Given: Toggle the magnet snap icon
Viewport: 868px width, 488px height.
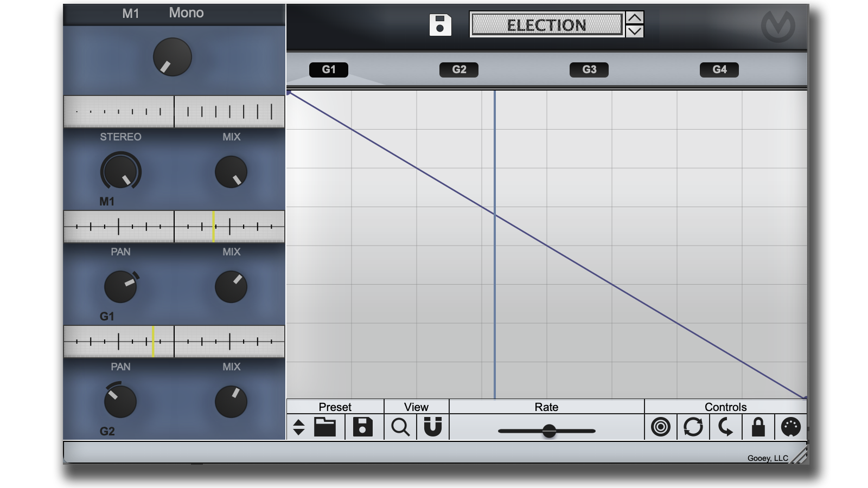Looking at the screenshot, I should [x=433, y=427].
